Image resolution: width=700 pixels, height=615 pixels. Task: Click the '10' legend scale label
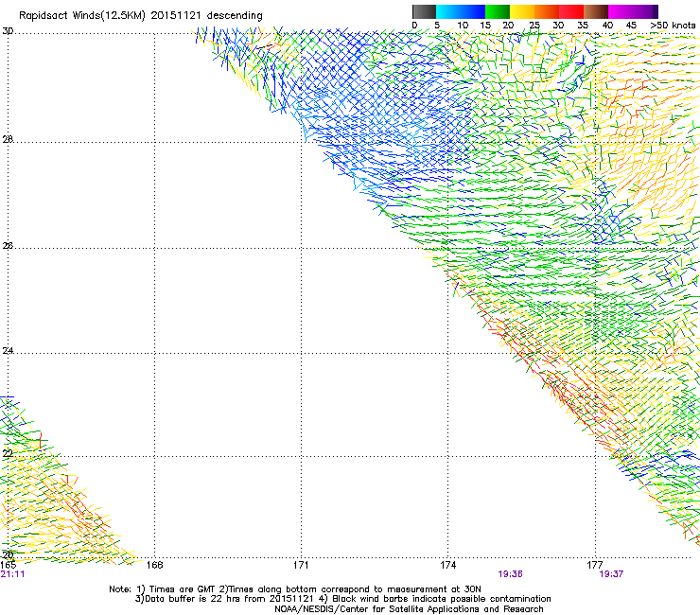point(463,26)
